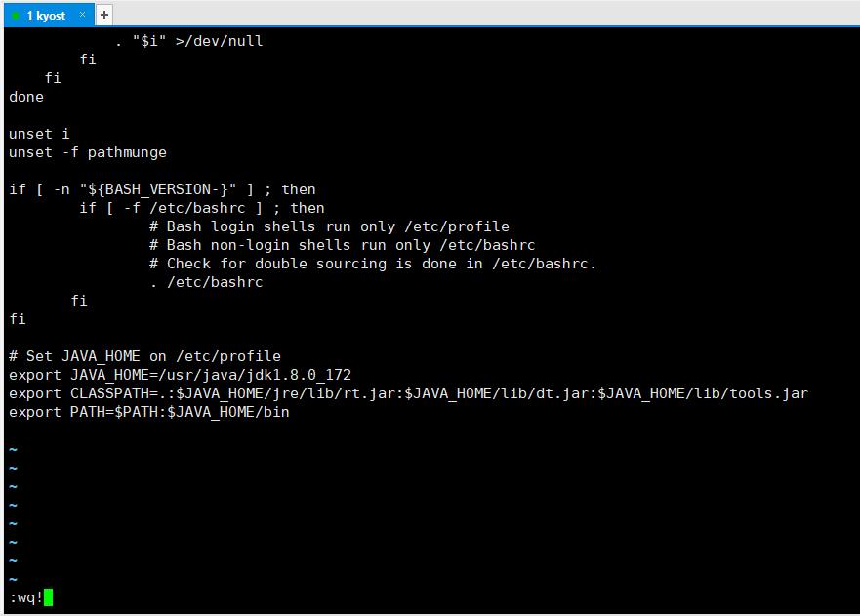Click the green connection status dot on tab

(x=16, y=16)
